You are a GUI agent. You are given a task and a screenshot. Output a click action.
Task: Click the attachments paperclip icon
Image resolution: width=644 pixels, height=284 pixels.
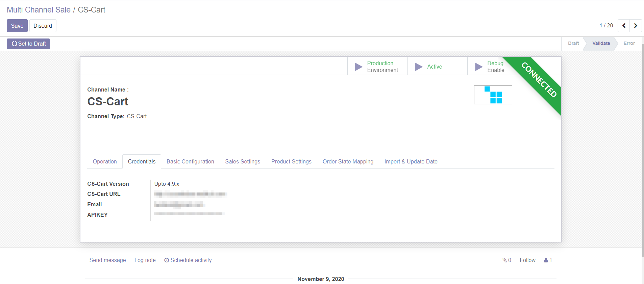(504, 260)
